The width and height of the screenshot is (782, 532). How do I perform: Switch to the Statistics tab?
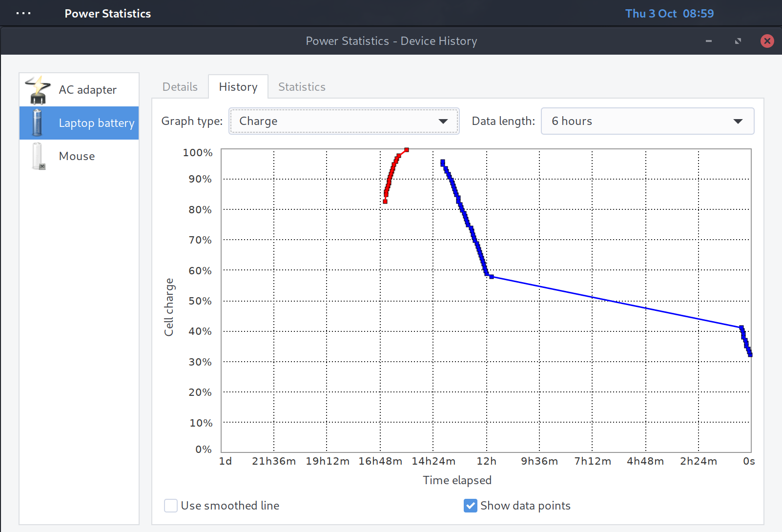tap(302, 87)
